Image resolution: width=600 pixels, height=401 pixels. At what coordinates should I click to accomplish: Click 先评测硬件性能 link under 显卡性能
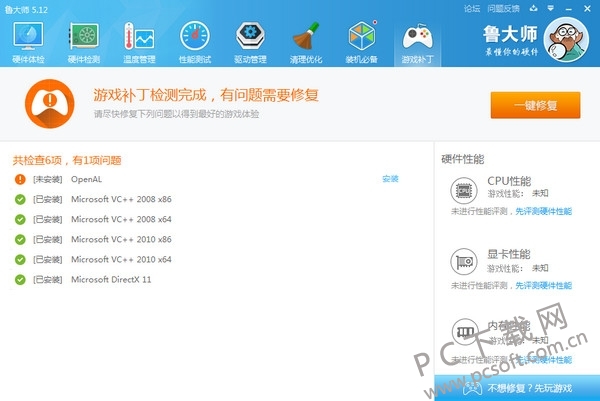(543, 285)
